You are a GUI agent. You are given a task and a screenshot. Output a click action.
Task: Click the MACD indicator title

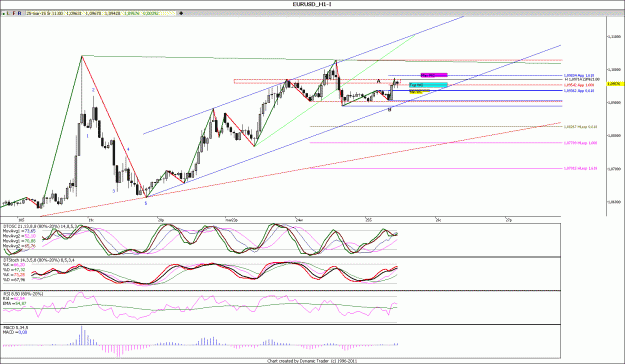[x=16, y=328]
